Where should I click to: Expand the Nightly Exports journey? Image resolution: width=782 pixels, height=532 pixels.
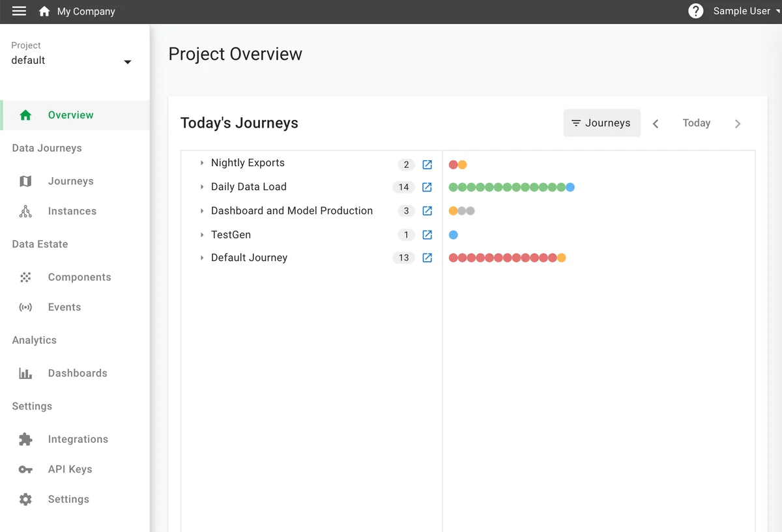click(202, 163)
